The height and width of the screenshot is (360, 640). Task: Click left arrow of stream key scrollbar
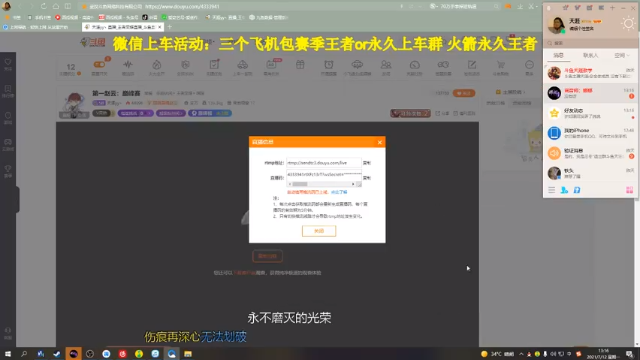click(x=289, y=184)
